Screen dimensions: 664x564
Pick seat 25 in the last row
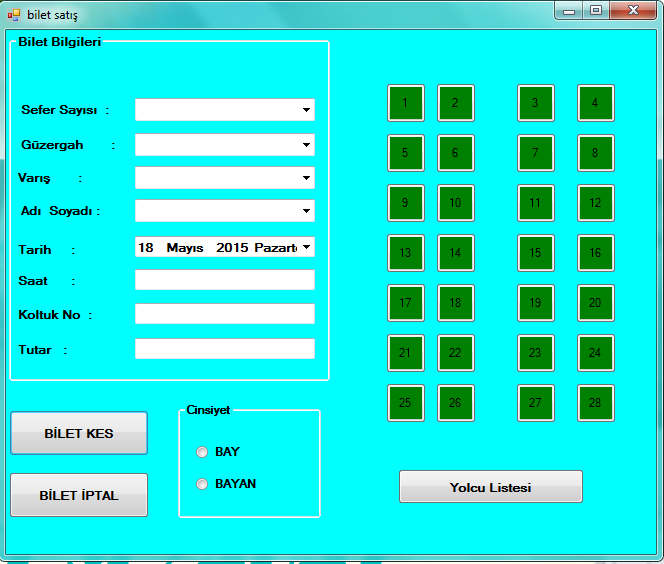(x=406, y=403)
